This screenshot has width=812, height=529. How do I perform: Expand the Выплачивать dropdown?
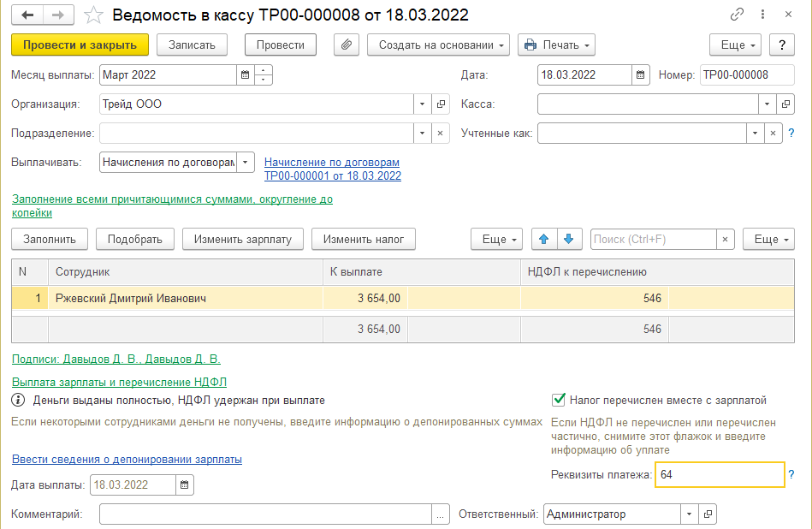(x=245, y=162)
